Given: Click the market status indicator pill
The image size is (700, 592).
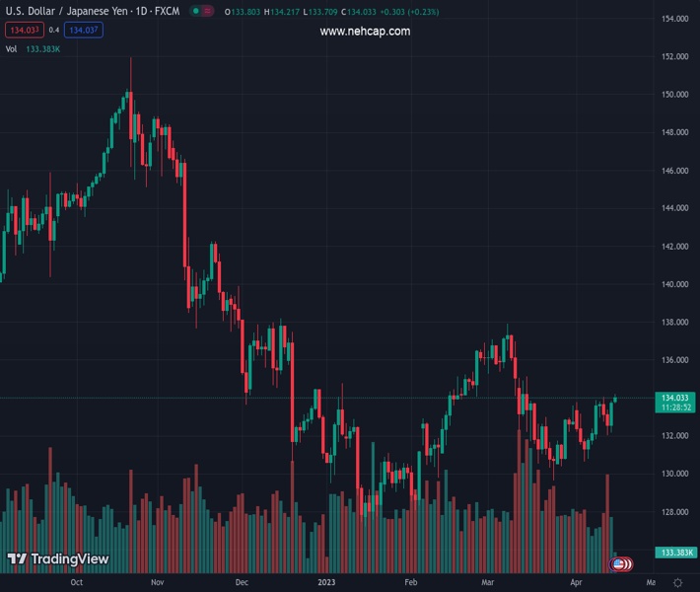Looking at the screenshot, I should 201,12.
